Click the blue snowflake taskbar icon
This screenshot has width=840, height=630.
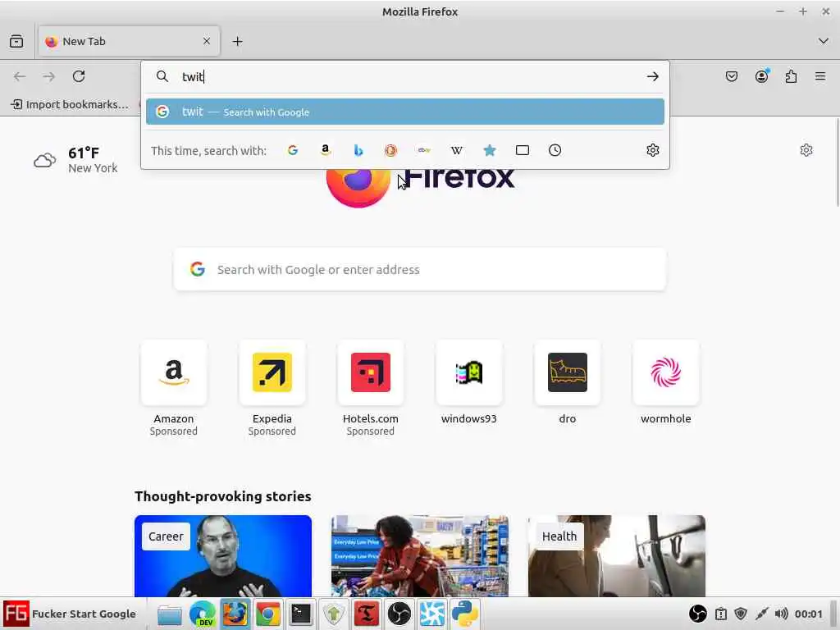click(x=431, y=614)
